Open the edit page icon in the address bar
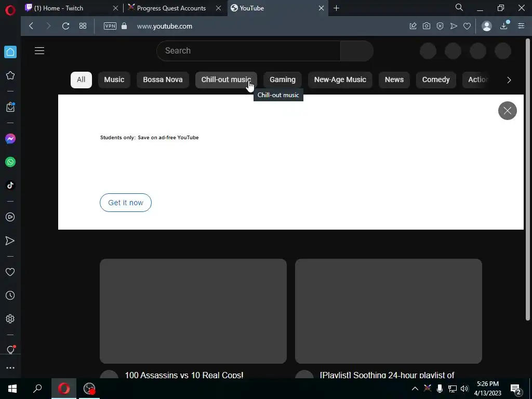The width and height of the screenshot is (532, 399). [x=413, y=26]
